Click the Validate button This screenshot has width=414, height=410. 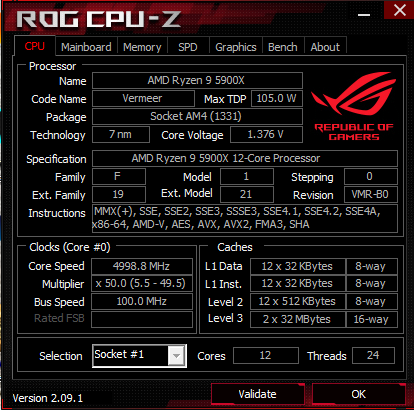coord(258,394)
